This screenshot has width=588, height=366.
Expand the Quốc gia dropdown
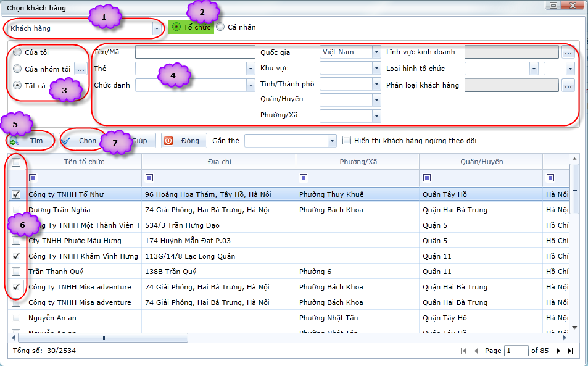click(376, 52)
